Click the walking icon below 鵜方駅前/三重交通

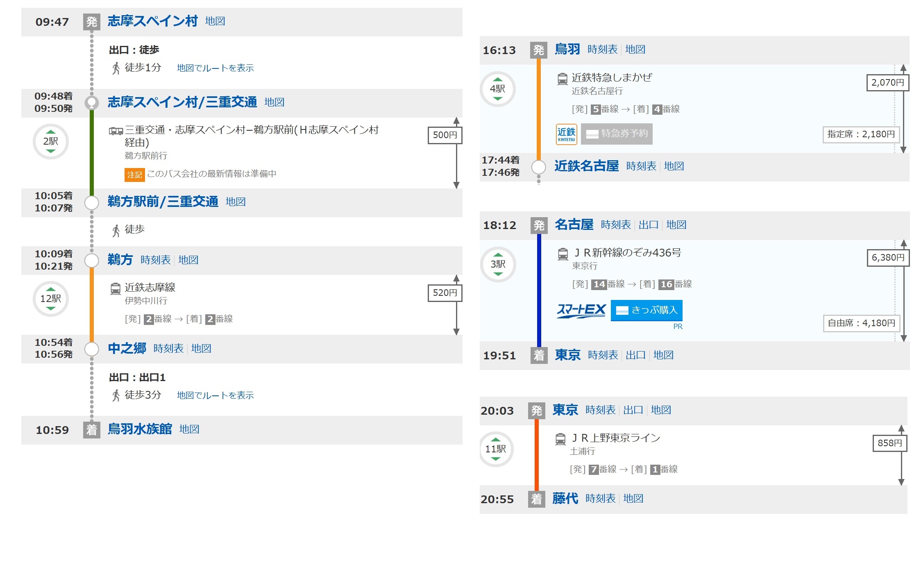(116, 230)
